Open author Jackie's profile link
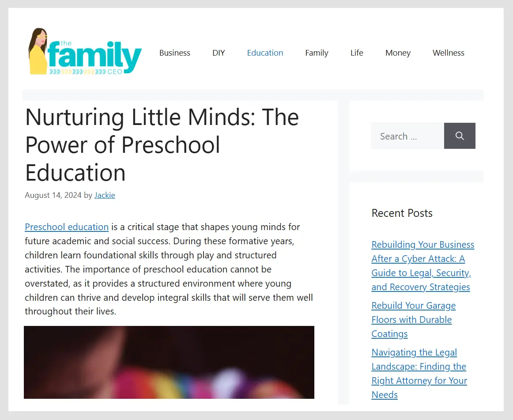The width and height of the screenshot is (513, 420). coord(105,195)
